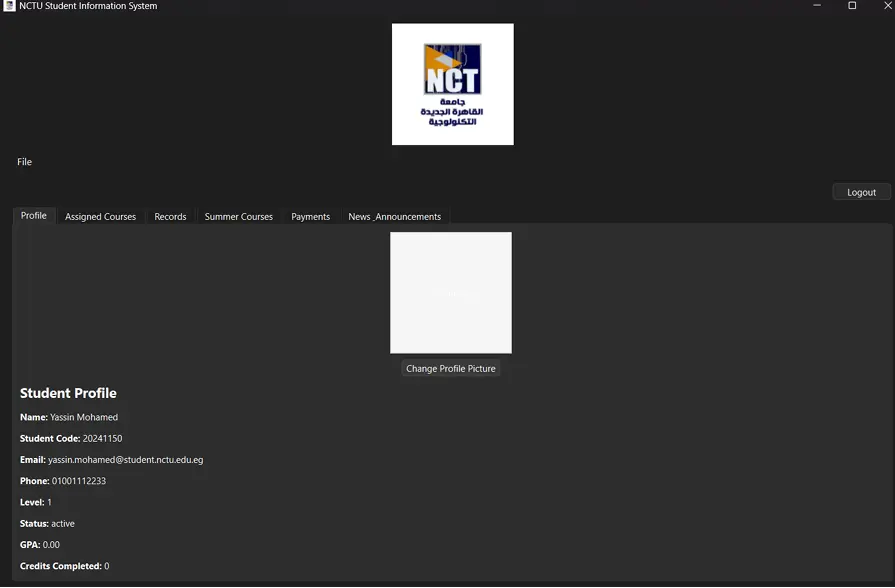The width and height of the screenshot is (895, 588).
Task: Click phone number 01001112233
Action: coord(79,481)
